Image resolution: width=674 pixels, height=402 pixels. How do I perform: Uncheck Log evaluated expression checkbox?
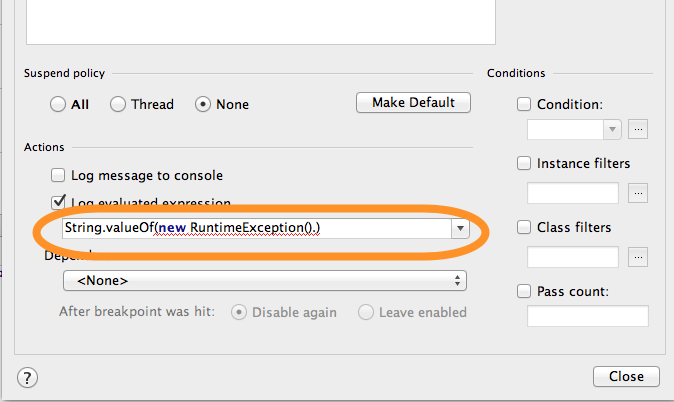point(58,202)
